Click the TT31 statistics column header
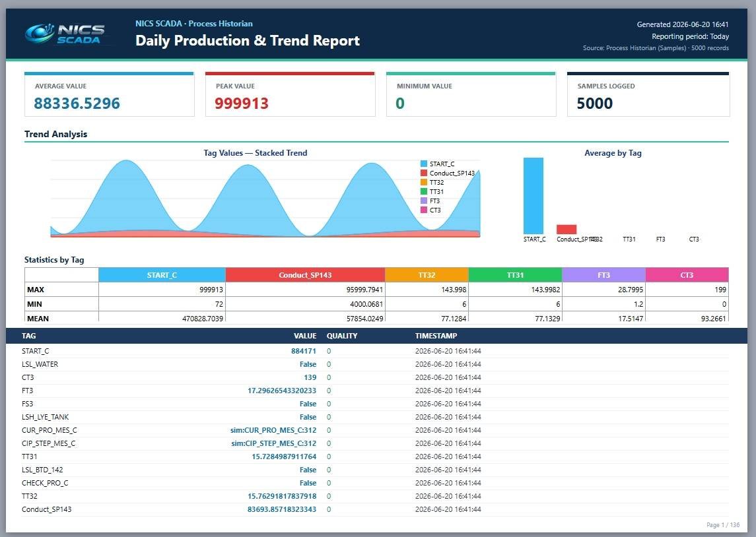The width and height of the screenshot is (756, 537). [x=515, y=275]
